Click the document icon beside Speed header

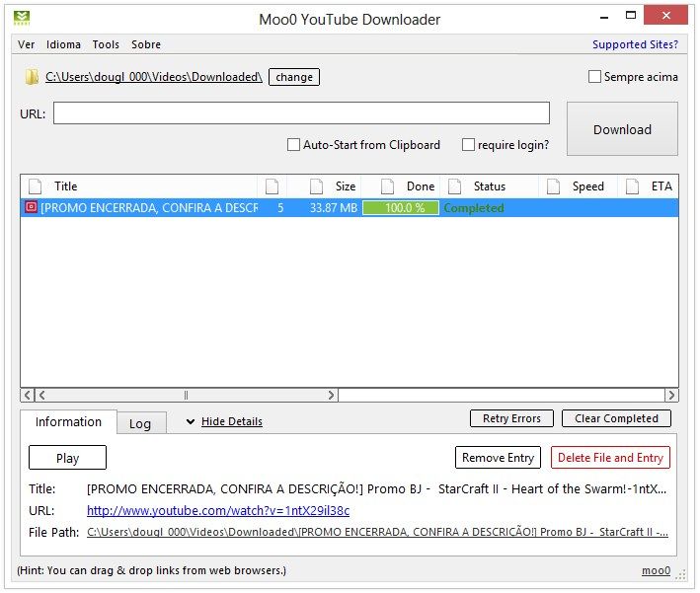click(x=554, y=186)
